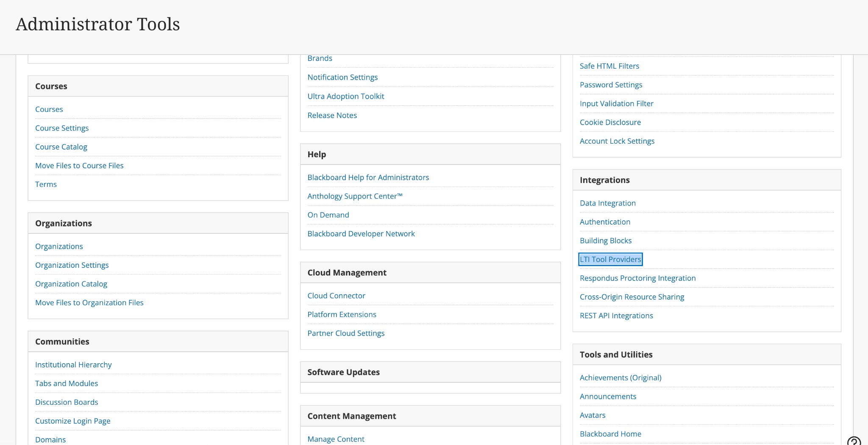Click the Tools and Utilities heading
This screenshot has height=445, width=868.
(x=616, y=355)
